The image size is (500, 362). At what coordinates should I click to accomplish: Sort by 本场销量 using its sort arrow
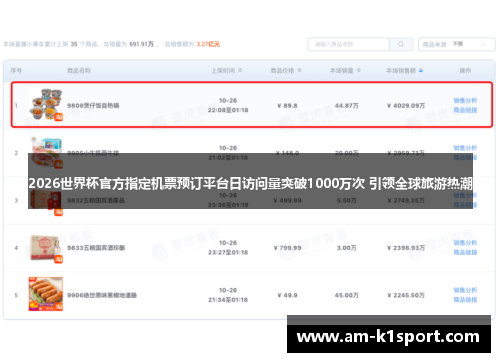click(359, 70)
